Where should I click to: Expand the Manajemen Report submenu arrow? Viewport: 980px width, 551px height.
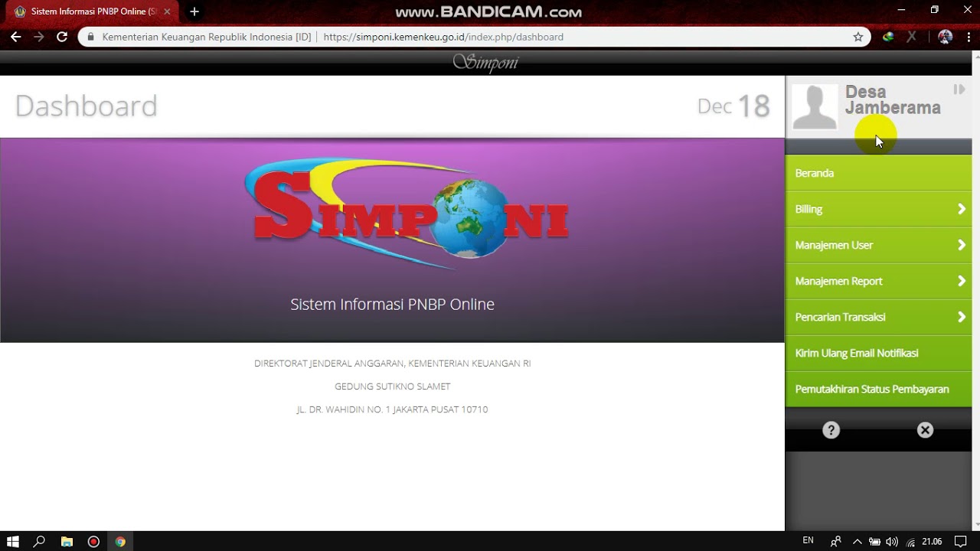pyautogui.click(x=962, y=281)
